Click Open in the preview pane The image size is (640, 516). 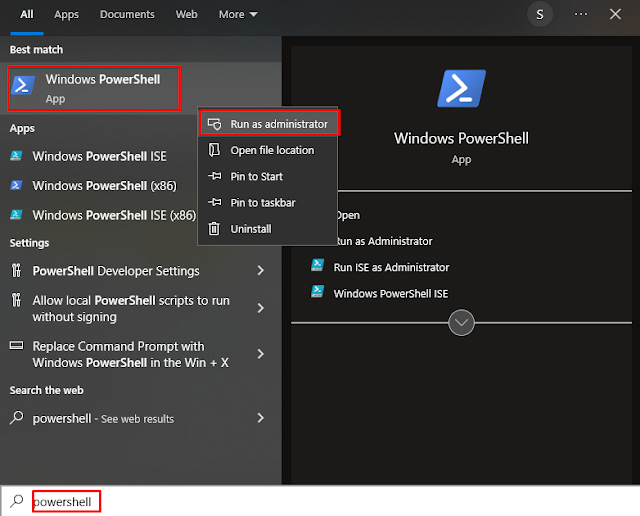point(348,215)
